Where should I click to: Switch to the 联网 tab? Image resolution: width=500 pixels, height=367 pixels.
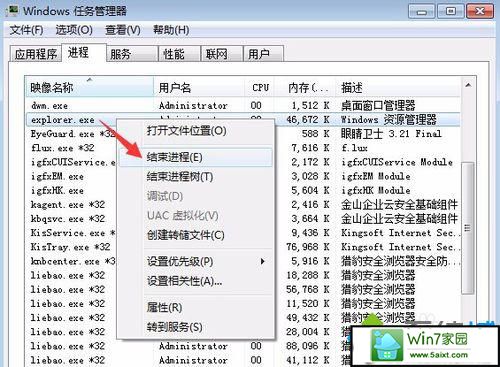click(x=221, y=54)
